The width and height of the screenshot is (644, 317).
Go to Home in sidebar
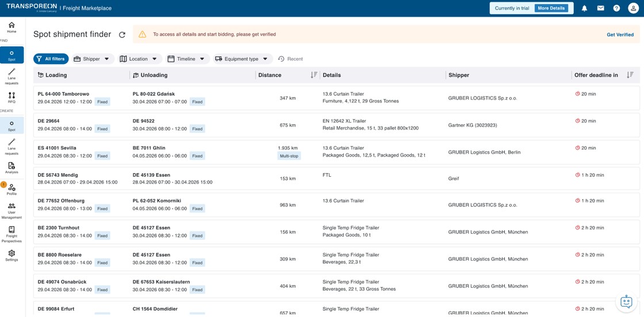pos(11,28)
